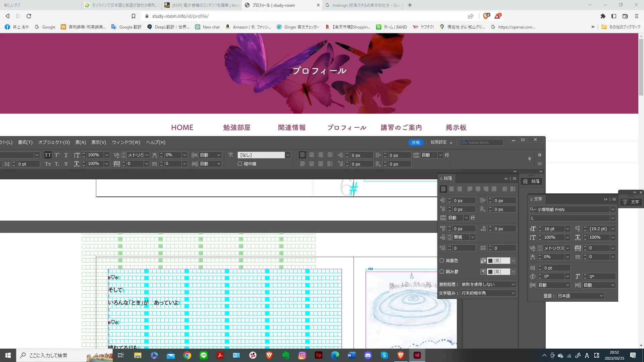Enable the 背景色 checkbox
Screen dimensions: 644x362
[442, 260]
